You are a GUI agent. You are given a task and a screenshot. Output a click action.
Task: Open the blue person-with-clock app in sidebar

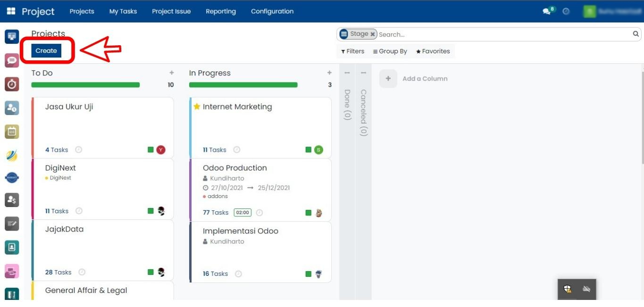coord(12,108)
